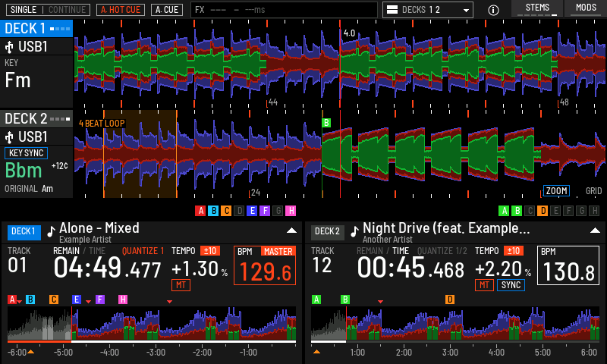Jump to cue E marker above Deck 1 overview
Viewport: 607px width, 364px height.
77,300
